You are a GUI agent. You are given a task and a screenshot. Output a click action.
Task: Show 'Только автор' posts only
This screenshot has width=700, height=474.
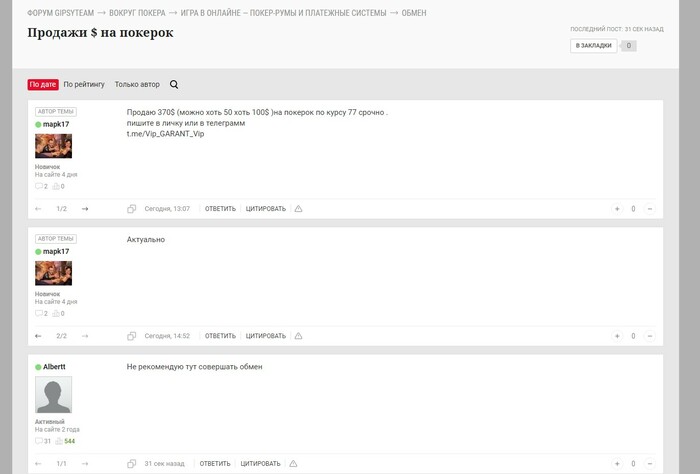coord(137,84)
